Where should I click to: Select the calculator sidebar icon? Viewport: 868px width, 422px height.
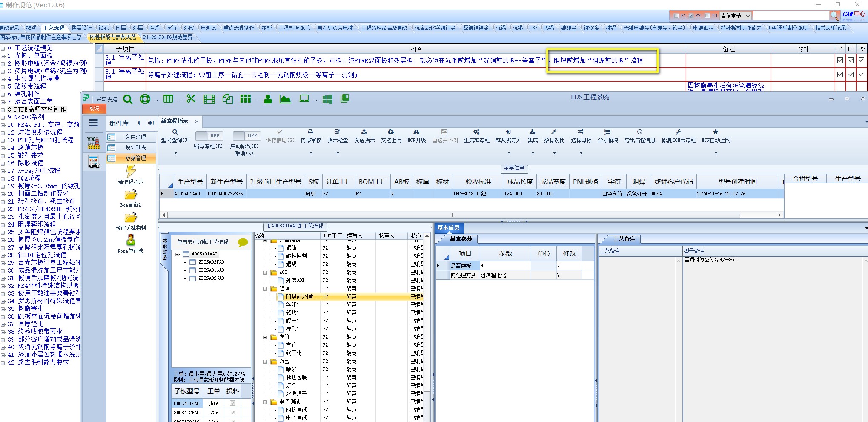[94, 162]
